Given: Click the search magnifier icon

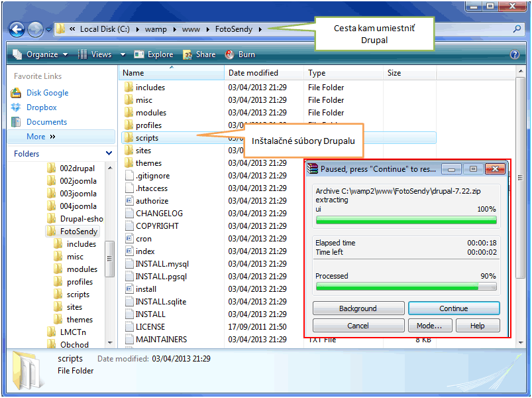Looking at the screenshot, I should pos(517,29).
